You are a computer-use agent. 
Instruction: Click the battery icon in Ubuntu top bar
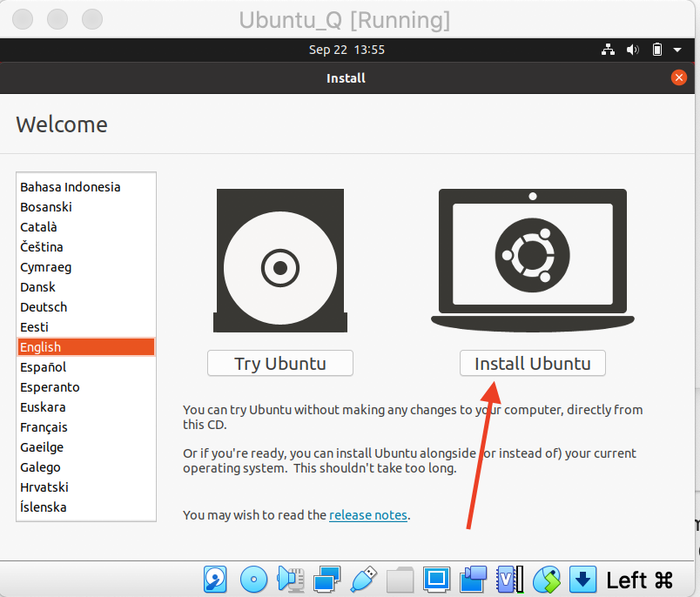pos(657,50)
